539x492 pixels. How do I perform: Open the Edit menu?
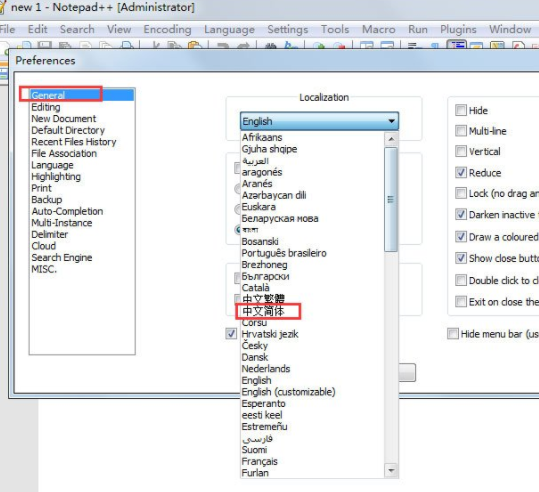pyautogui.click(x=37, y=29)
